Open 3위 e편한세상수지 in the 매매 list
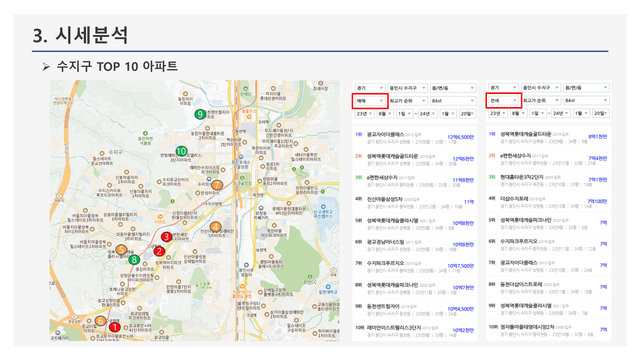640x360 pixels. pyautogui.click(x=415, y=181)
